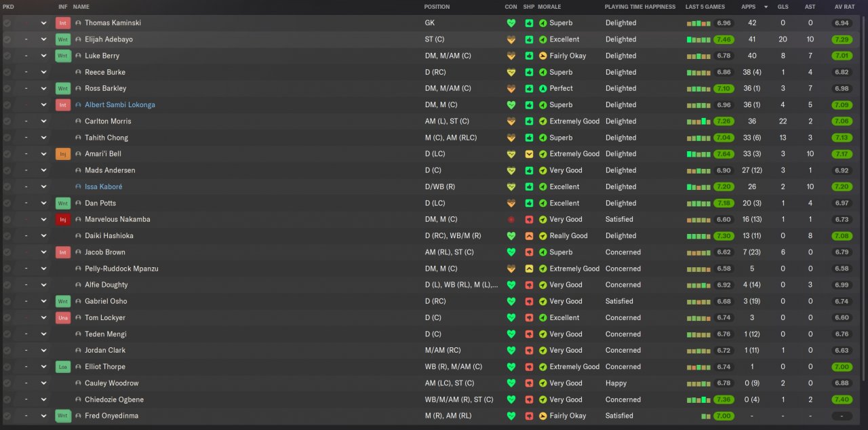This screenshot has height=430, width=868.
Task: Click the person icon beside Cauley Woodrow
Action: (79, 383)
